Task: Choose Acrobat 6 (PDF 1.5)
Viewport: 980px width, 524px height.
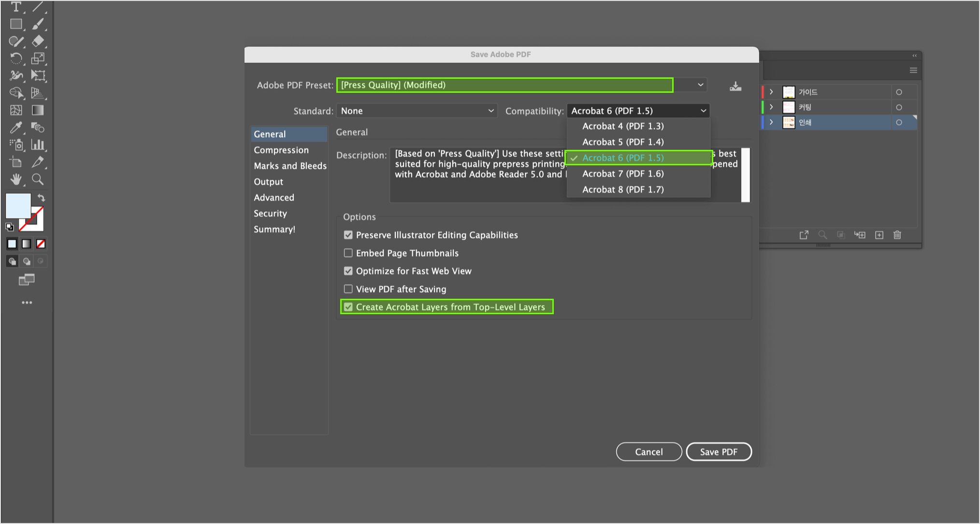Action: 638,158
